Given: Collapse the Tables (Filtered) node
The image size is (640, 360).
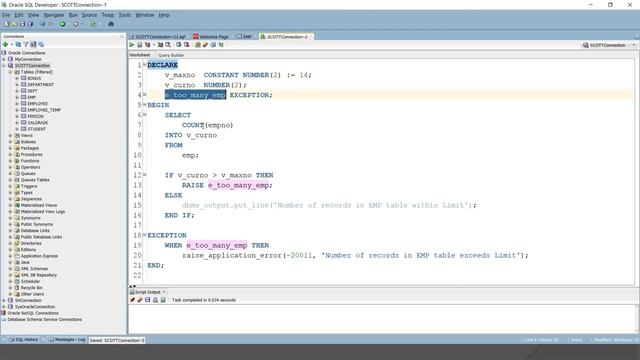Looking at the screenshot, I should pyautogui.click(x=10, y=72).
